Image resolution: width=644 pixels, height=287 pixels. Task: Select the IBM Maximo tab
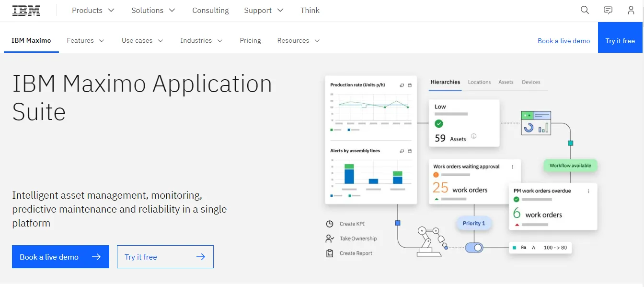[31, 40]
